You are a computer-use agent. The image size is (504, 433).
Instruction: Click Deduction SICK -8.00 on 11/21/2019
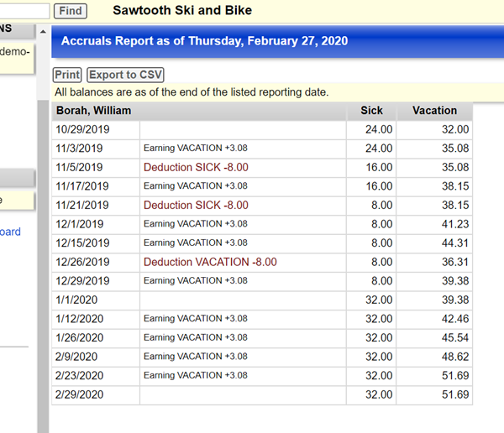(196, 206)
